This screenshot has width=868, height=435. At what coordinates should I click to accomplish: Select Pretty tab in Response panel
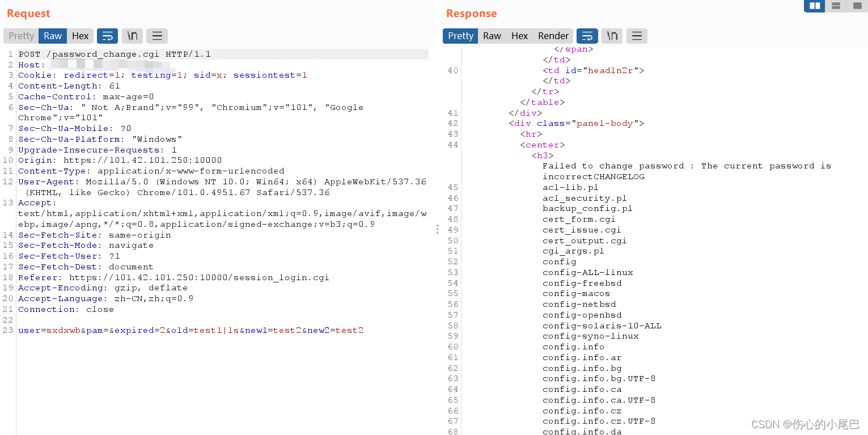click(460, 36)
